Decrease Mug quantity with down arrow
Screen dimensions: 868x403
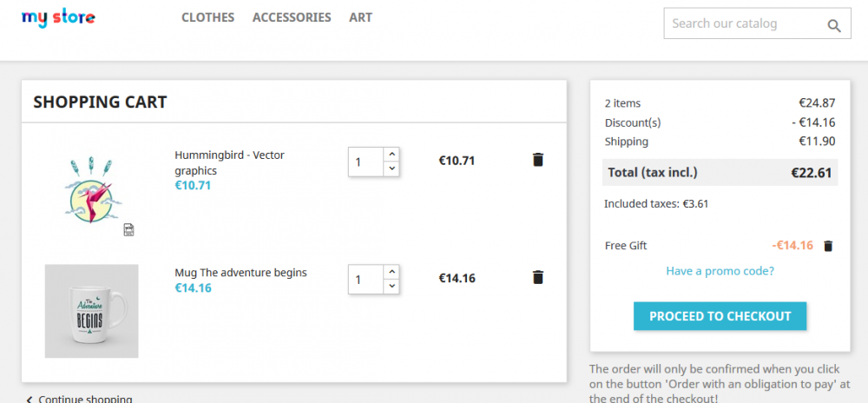pos(391,285)
